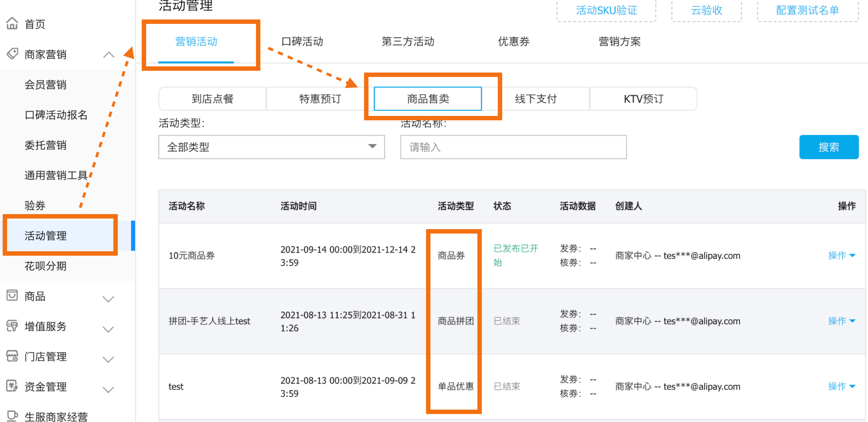Go to 首页 in the sidebar
Image resolution: width=868 pixels, height=422 pixels.
click(x=35, y=24)
